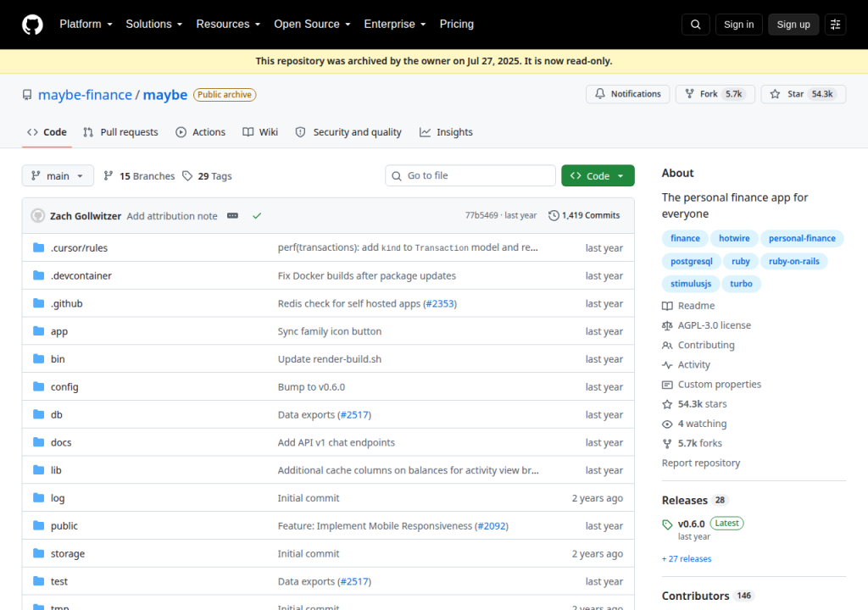Open the appearance settings sliders icon
868x610 pixels.
835,25
